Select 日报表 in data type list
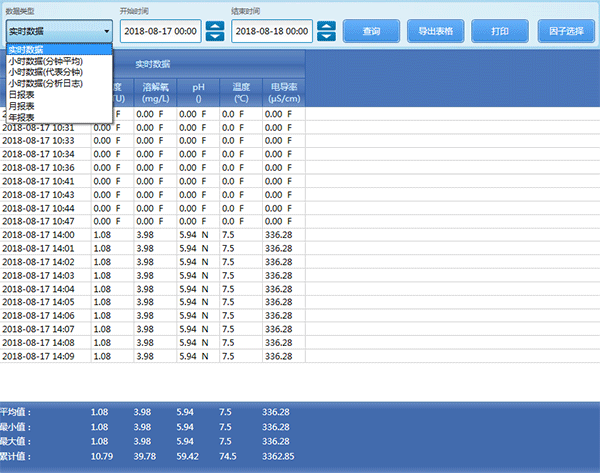600x473 pixels. click(59, 95)
